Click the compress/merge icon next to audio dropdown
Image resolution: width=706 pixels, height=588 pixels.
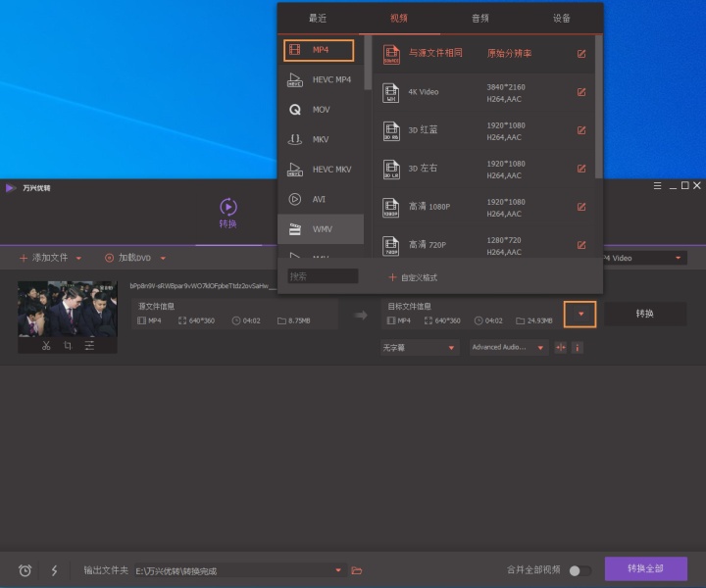click(x=561, y=347)
